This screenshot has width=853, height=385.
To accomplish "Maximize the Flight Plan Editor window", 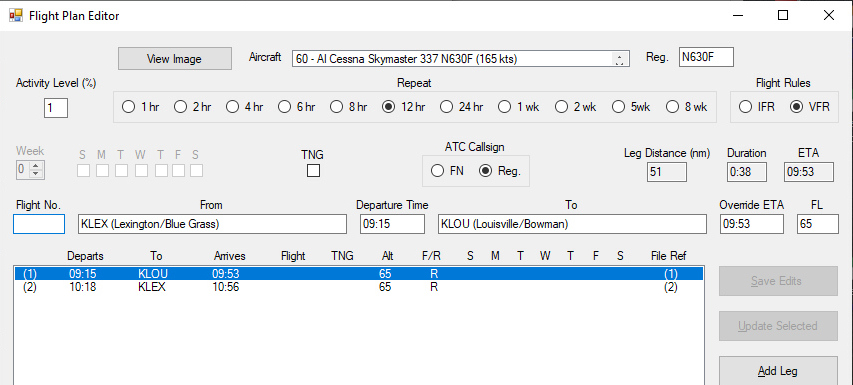I will coord(783,15).
